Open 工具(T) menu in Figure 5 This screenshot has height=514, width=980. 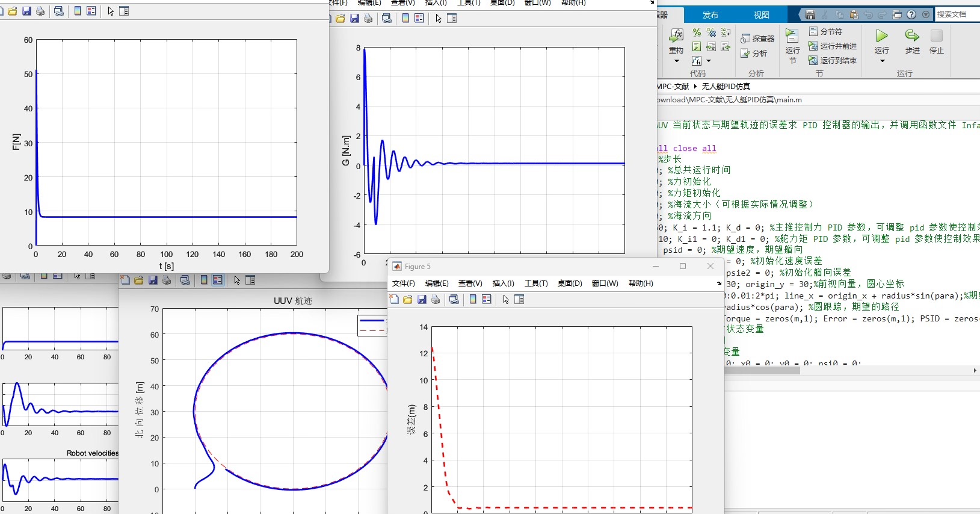coord(536,283)
